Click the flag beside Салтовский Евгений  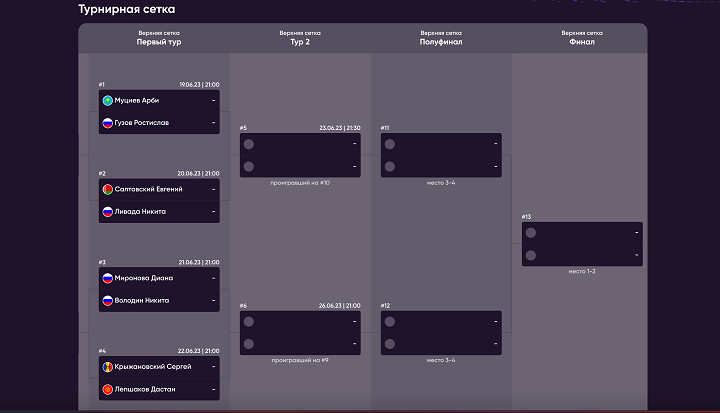[107, 189]
